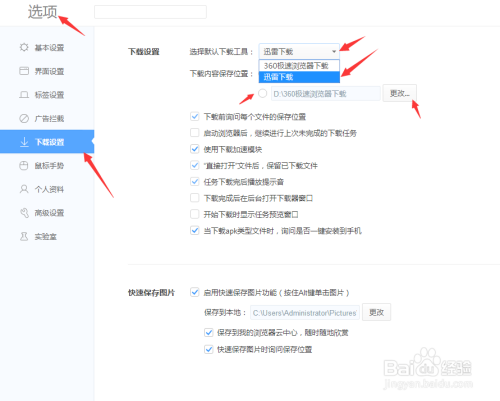The image size is (500, 401).
Task: Click the block icon beside 广告拦截
Action: [24, 118]
